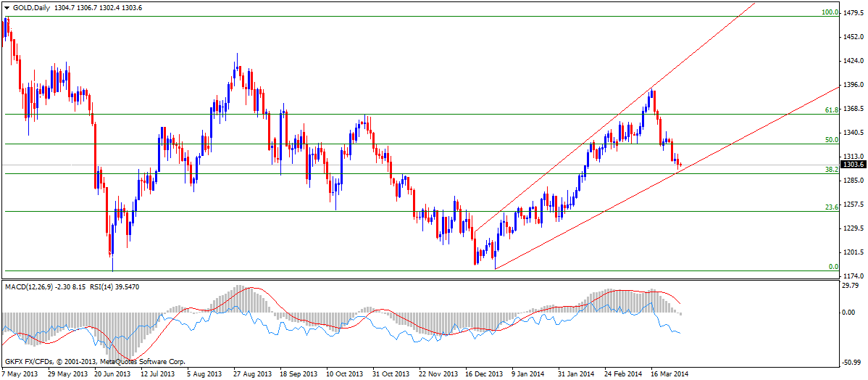Click the 1396.0 price axis label

point(855,85)
